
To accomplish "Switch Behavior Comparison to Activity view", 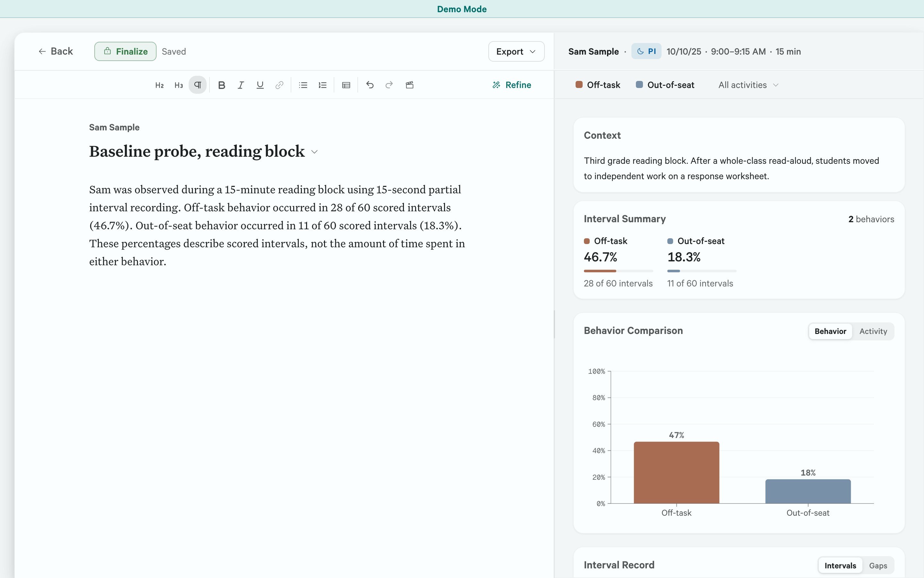I will point(873,331).
